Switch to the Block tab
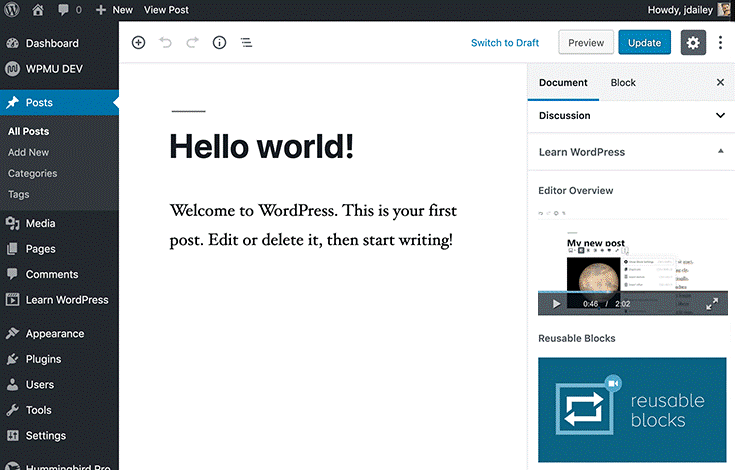Image resolution: width=735 pixels, height=470 pixels. [x=623, y=82]
